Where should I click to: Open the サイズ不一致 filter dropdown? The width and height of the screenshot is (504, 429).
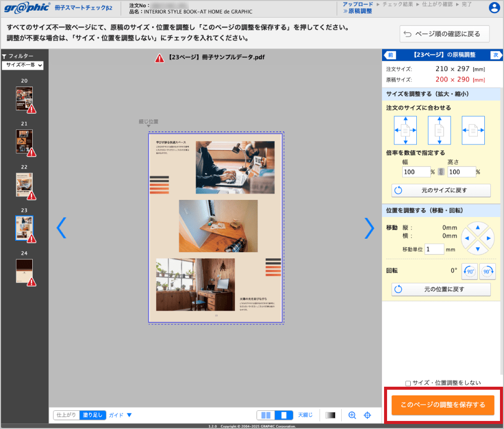[x=23, y=65]
